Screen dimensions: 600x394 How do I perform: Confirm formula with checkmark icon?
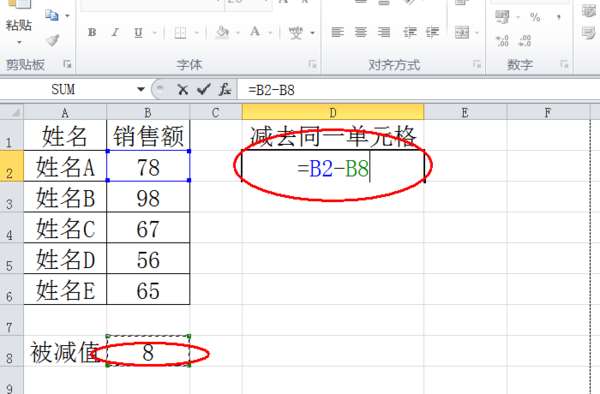(x=203, y=90)
